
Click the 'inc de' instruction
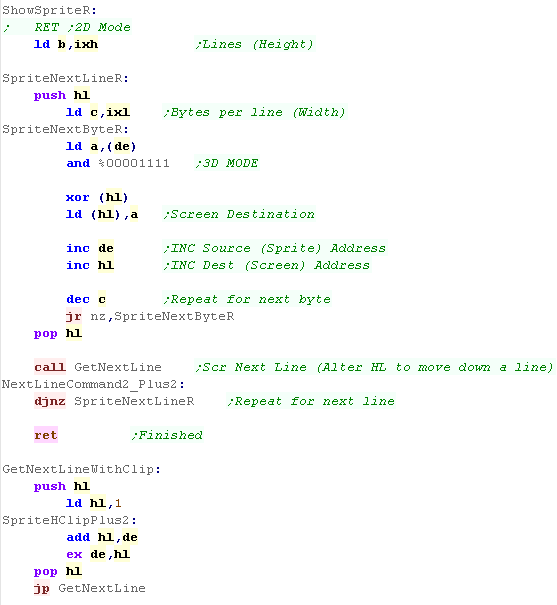(90, 248)
